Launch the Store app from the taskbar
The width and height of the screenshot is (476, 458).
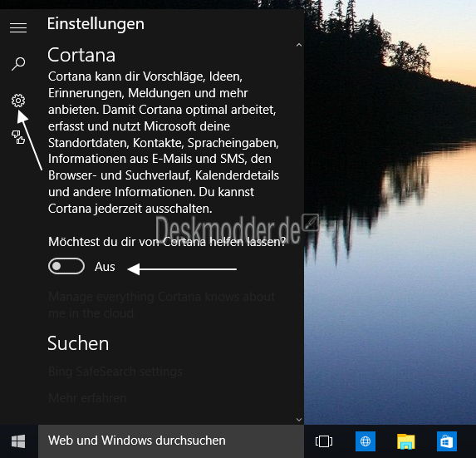point(447,441)
